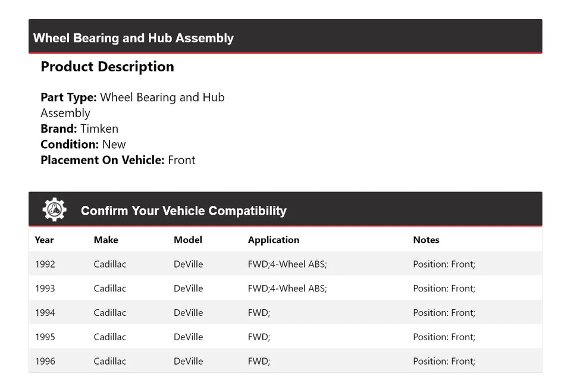Click the Brand: Timken text

[79, 128]
